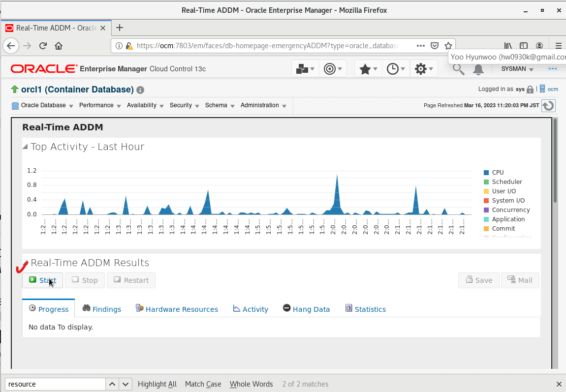Click database login lock icon

[530, 90]
